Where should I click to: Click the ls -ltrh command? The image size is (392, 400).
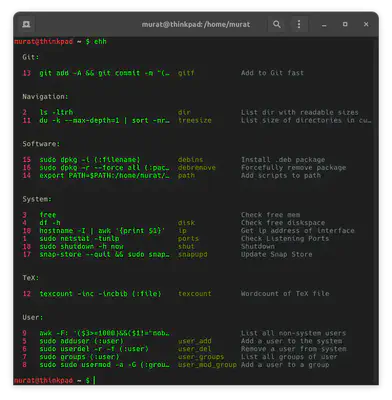pyautogui.click(x=56, y=112)
